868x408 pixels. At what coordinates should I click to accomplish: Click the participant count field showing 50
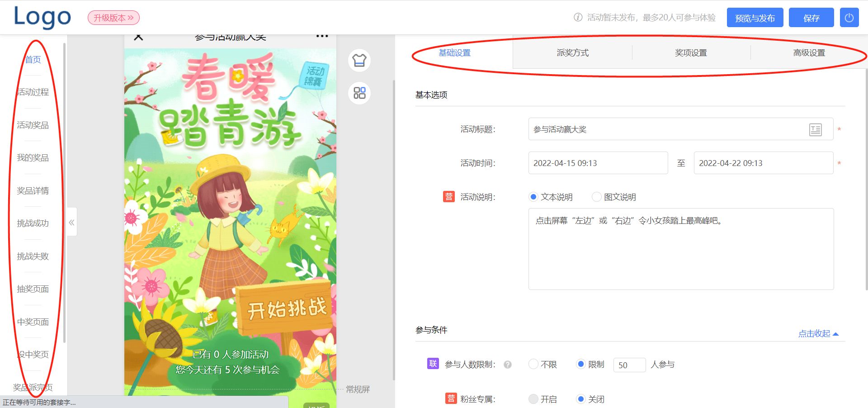(629, 365)
